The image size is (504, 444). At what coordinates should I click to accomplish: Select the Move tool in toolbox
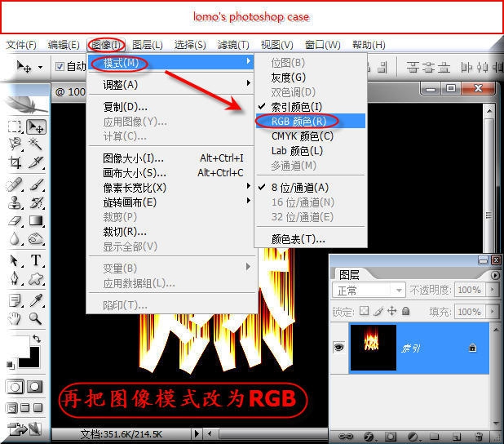tap(35, 127)
